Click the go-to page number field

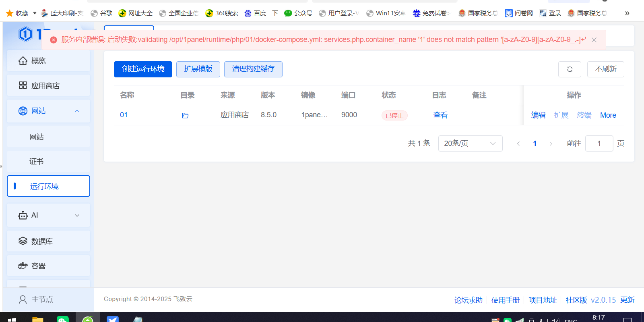pyautogui.click(x=599, y=143)
